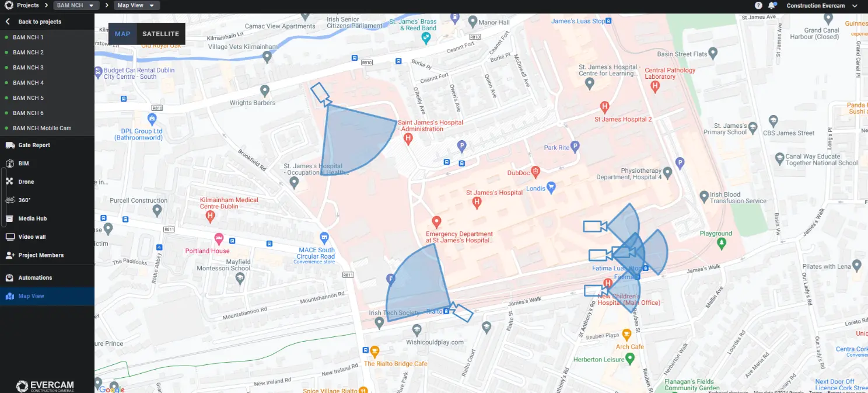Click the DPL Group Ltd blue marker
868x393 pixels.
click(152, 119)
